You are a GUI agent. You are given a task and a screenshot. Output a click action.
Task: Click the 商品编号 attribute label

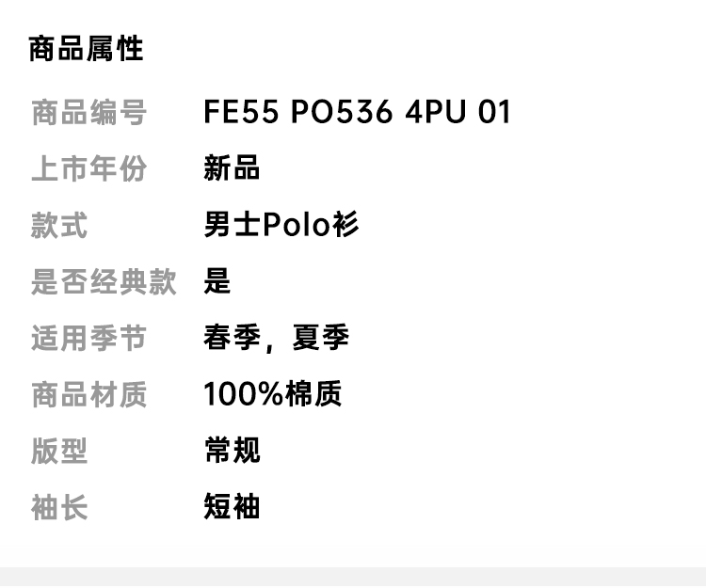(x=88, y=113)
